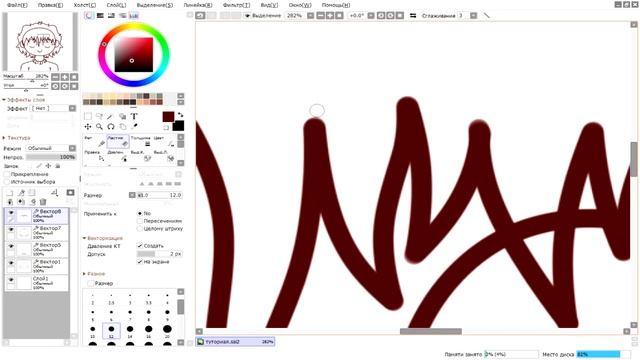
Task: Adjust the Непрозр. opacity slider
Action: tap(51, 157)
